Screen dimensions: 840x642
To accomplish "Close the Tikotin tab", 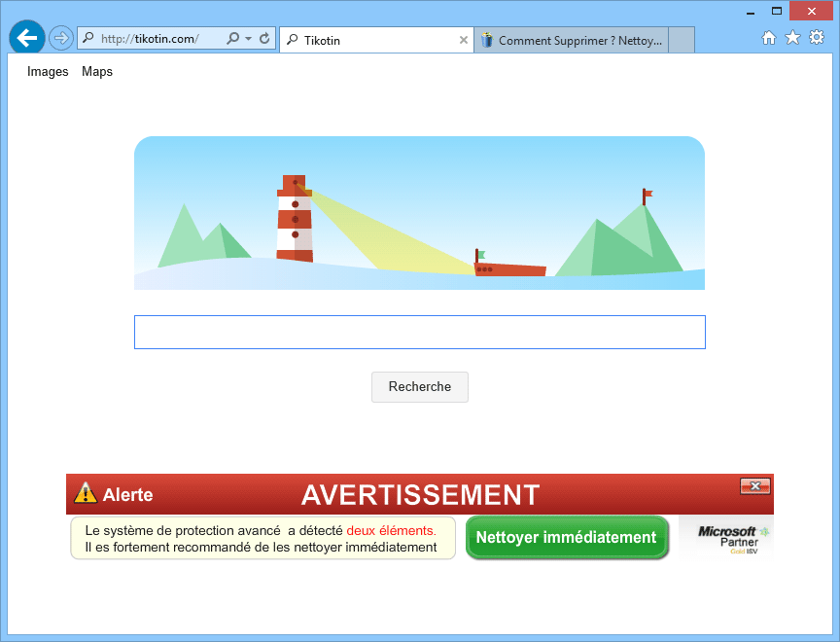I will 464,40.
